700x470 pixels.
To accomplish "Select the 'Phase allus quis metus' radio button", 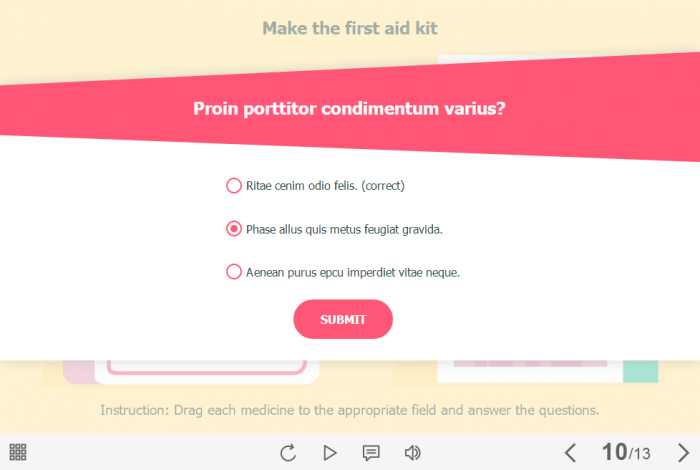I will [x=234, y=229].
